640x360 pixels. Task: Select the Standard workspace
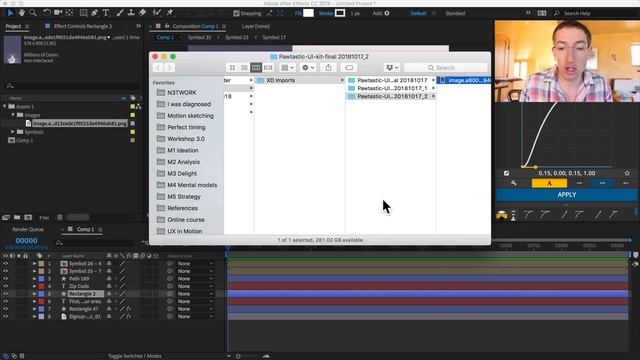(x=455, y=13)
